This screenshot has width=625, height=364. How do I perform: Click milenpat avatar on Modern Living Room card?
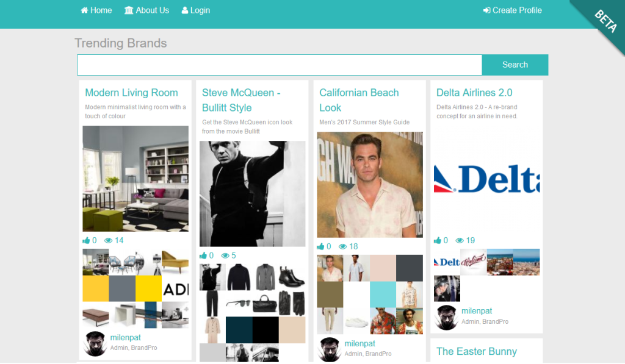point(95,343)
